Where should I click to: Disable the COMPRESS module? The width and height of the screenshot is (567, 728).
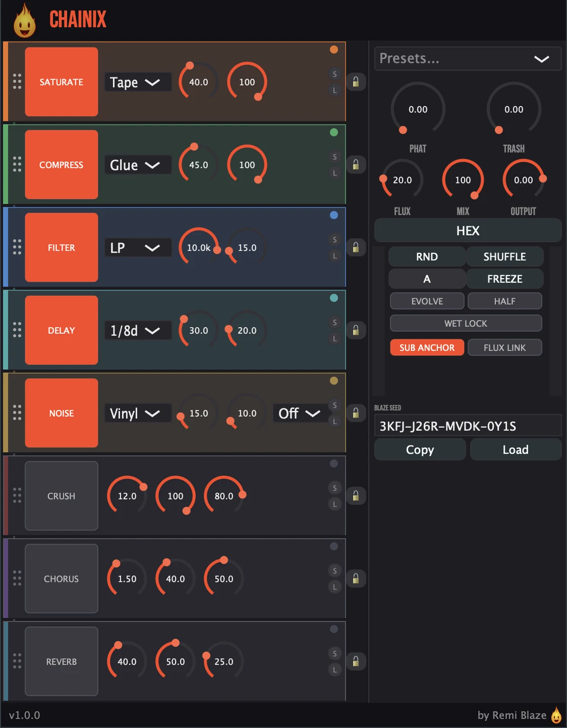[x=61, y=165]
